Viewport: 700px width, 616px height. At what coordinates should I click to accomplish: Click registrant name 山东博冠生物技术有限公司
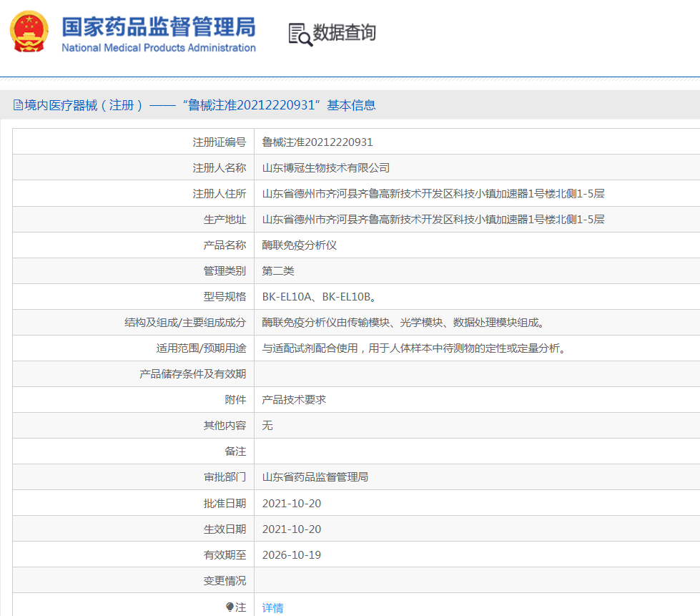325,168
